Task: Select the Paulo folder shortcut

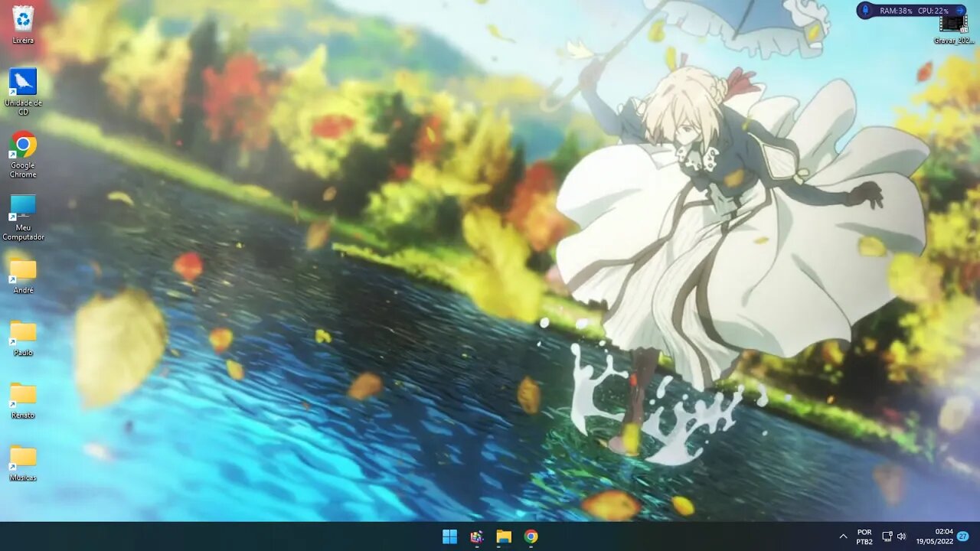Action: tap(23, 339)
